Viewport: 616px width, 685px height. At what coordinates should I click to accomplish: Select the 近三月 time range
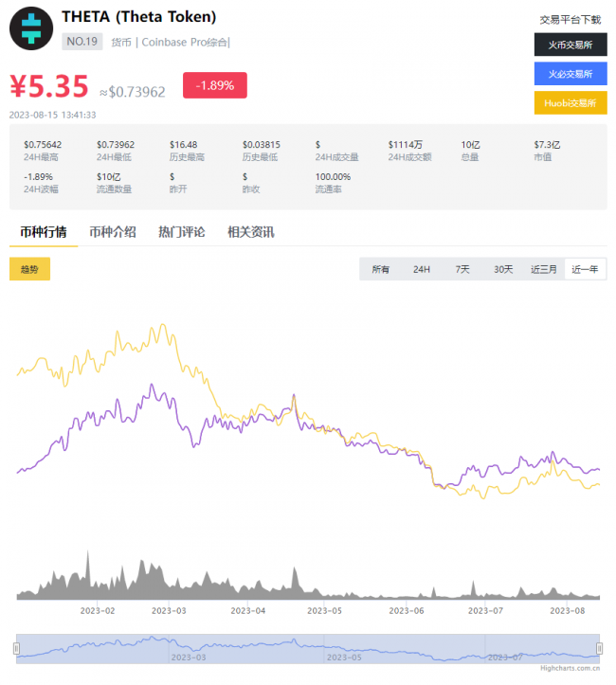tap(543, 269)
